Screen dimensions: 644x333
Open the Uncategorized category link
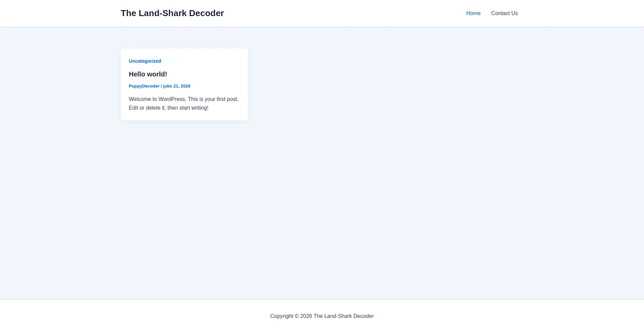coord(145,61)
